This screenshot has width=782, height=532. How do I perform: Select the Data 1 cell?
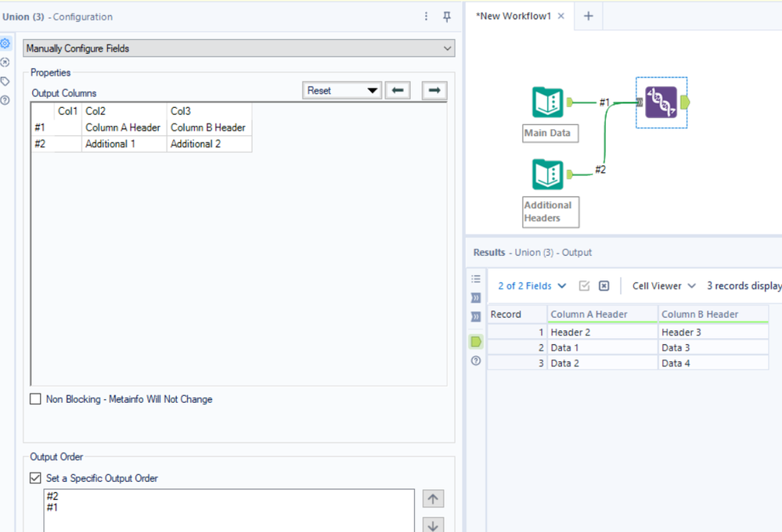pos(603,347)
